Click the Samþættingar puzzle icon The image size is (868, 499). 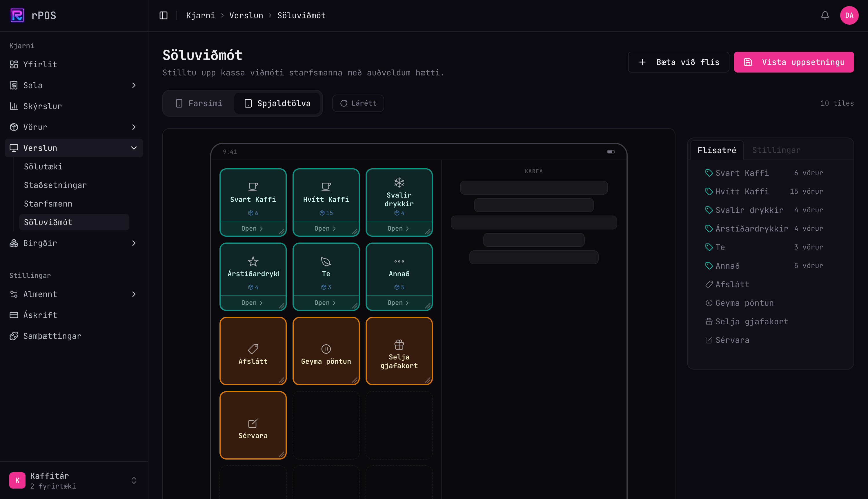14,336
